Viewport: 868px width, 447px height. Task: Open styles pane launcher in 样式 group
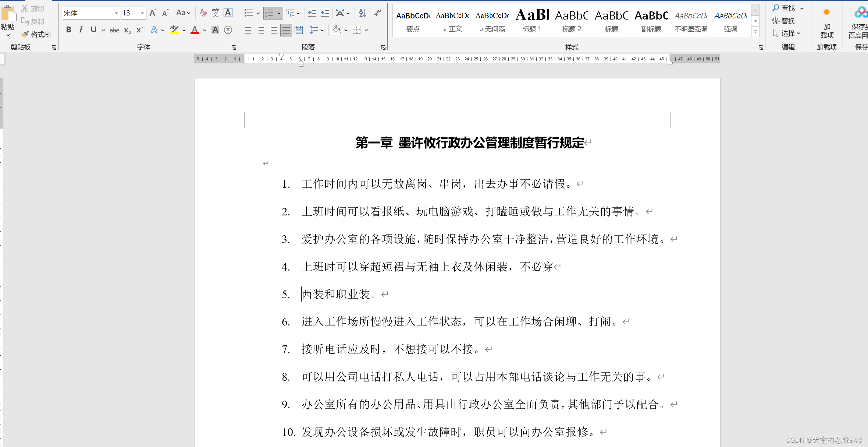tap(761, 47)
